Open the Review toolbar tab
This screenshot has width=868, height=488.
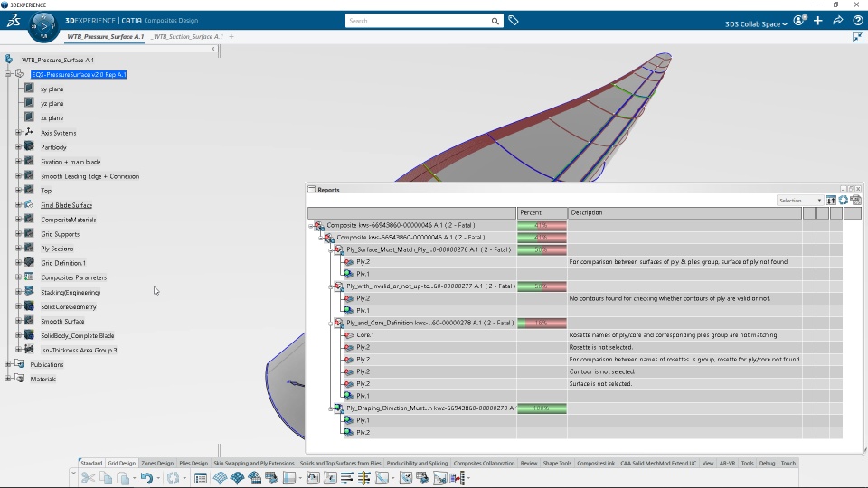pos(529,463)
